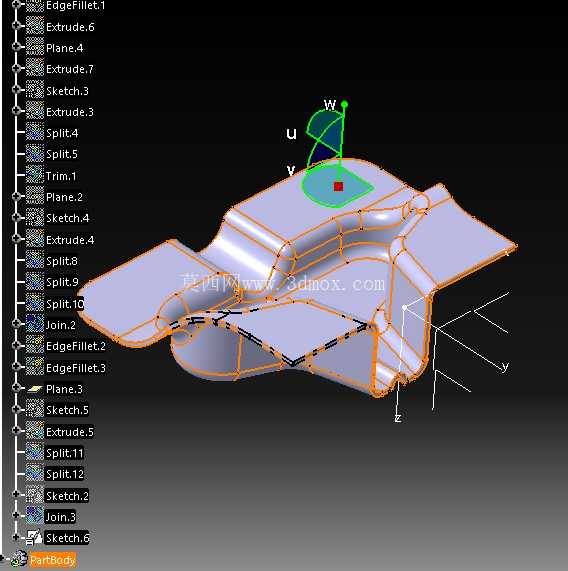Screen dimensions: 568x571
Task: Click the compass U axis letter
Action: click(291, 134)
